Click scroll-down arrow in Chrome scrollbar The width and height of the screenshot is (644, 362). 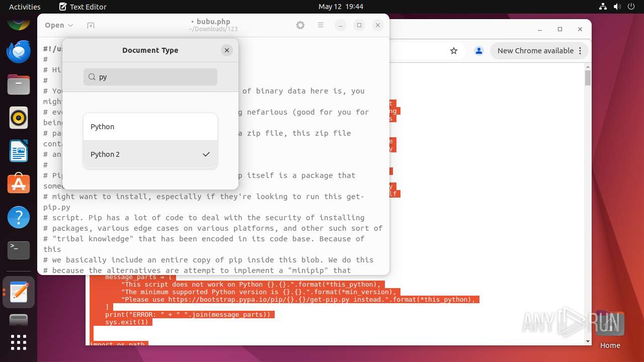(588, 341)
